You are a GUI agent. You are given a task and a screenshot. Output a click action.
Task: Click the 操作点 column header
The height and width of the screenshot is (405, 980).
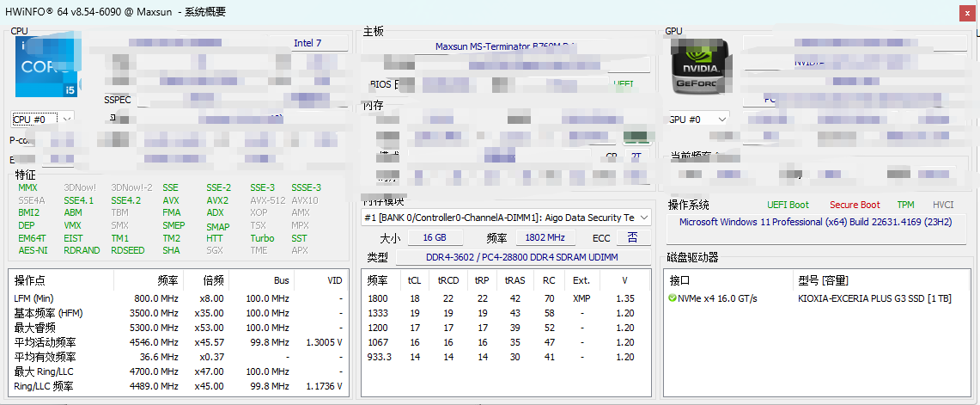point(62,280)
